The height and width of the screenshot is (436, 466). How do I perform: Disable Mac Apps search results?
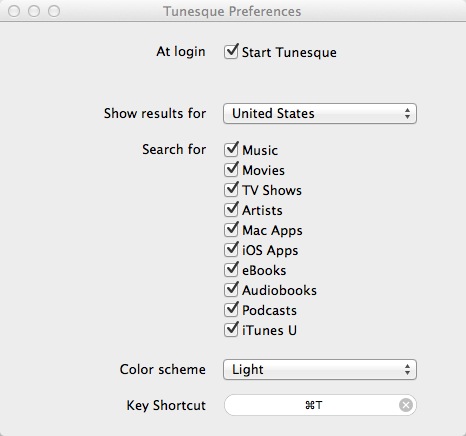point(231,230)
